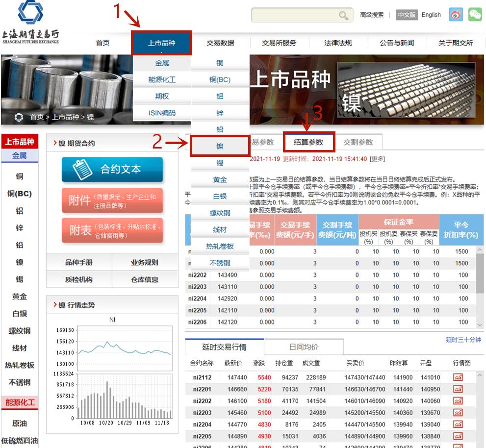This screenshot has width=486, height=448.
Task: Select 金属 in dropdown submenu
Action: point(162,63)
